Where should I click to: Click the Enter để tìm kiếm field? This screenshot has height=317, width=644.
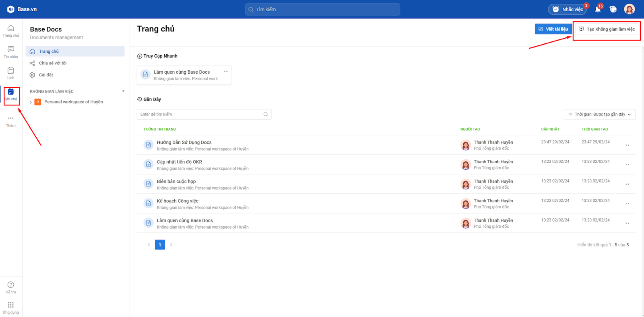204,114
